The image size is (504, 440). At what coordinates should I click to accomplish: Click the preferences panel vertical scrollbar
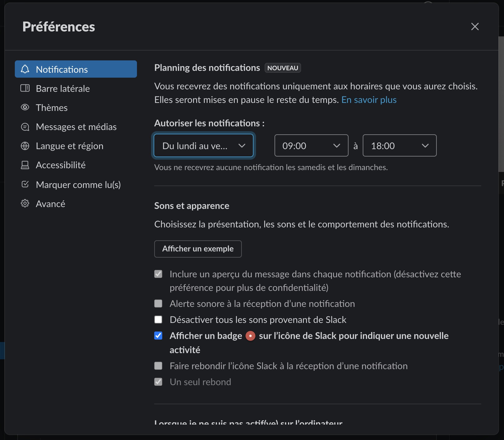click(x=501, y=105)
